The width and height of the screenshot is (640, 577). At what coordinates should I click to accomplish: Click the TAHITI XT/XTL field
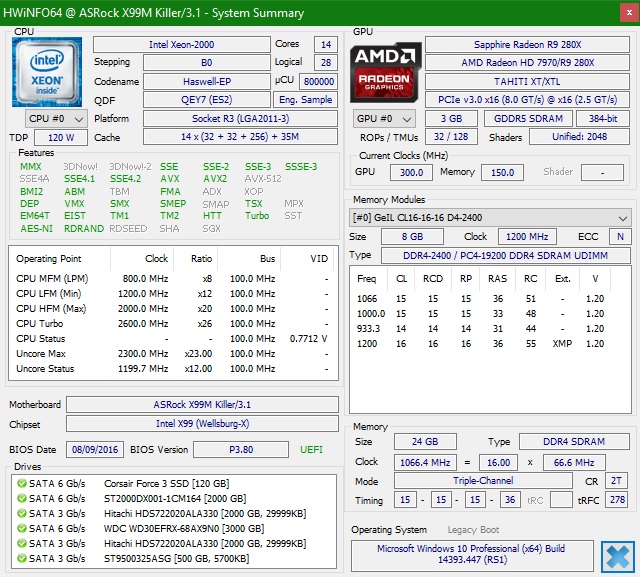click(x=527, y=82)
